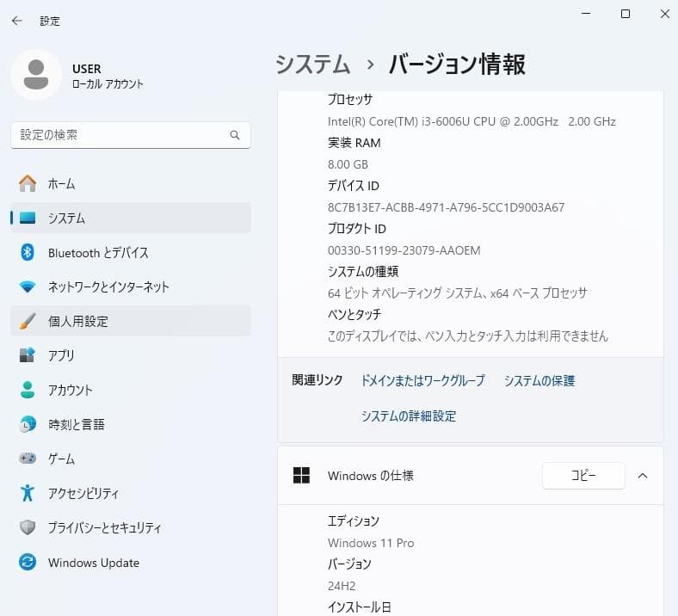Viewport: 678px width, 616px height.
Task: Open ホーム in the sidebar
Action: (131, 183)
